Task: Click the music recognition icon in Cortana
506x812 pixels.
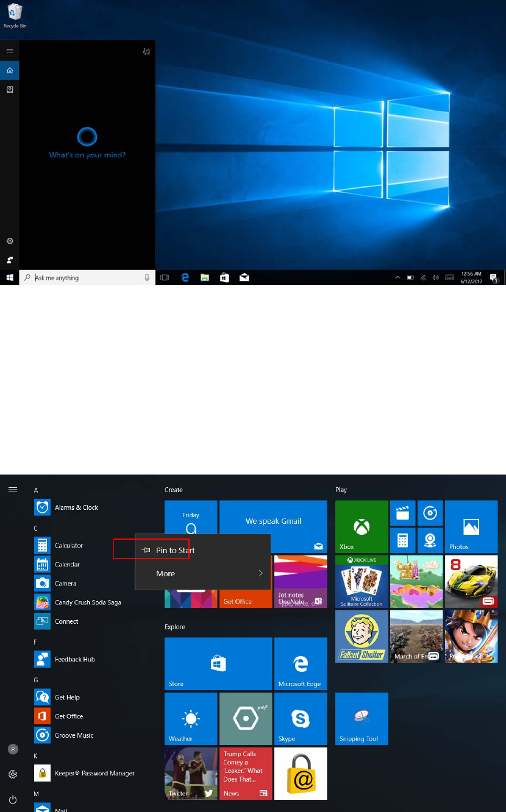Action: 146,52
